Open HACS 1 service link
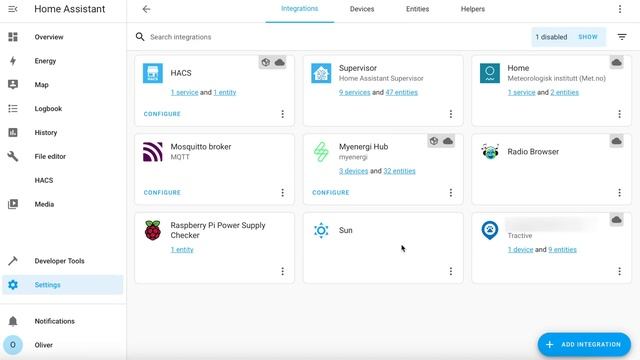 (184, 92)
